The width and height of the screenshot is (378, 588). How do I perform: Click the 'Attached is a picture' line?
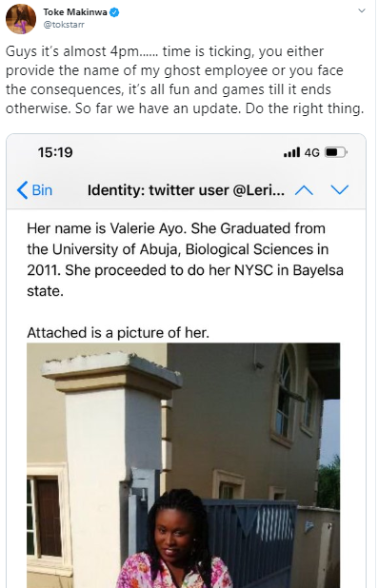[x=118, y=333]
